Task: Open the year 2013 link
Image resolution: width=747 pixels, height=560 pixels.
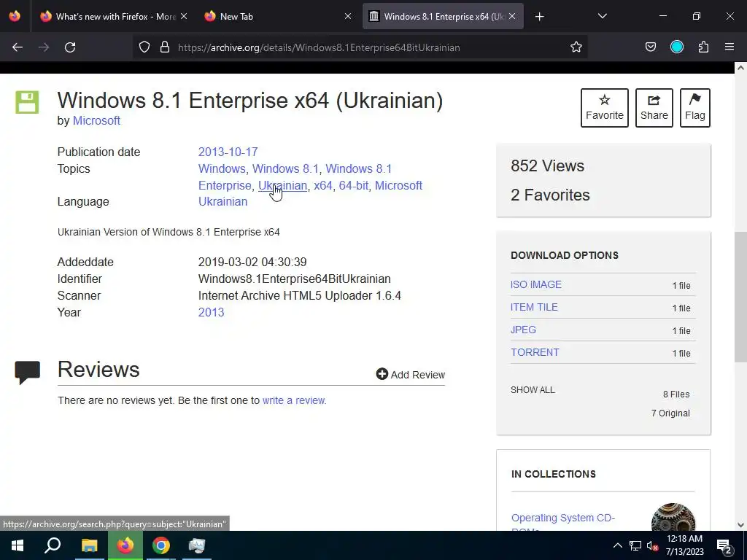Action: [x=211, y=312]
